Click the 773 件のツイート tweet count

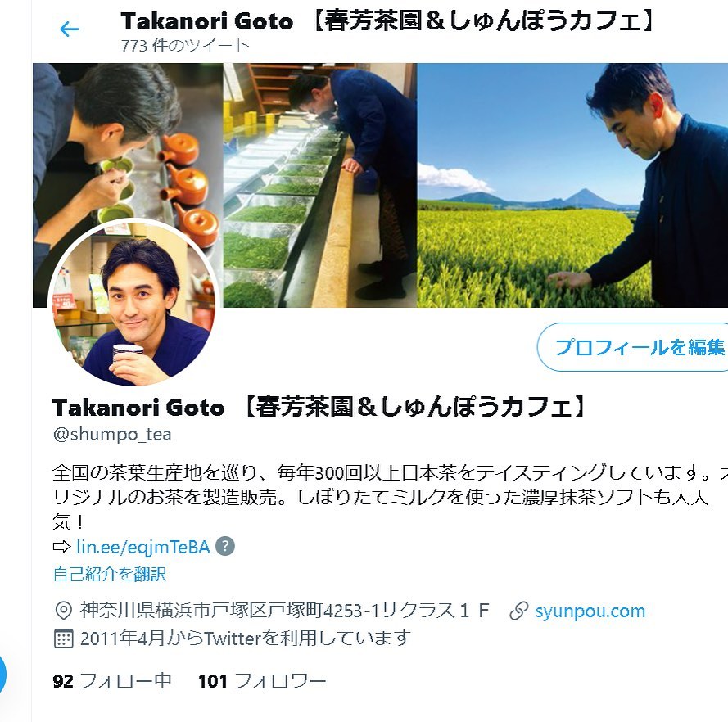click(x=185, y=46)
